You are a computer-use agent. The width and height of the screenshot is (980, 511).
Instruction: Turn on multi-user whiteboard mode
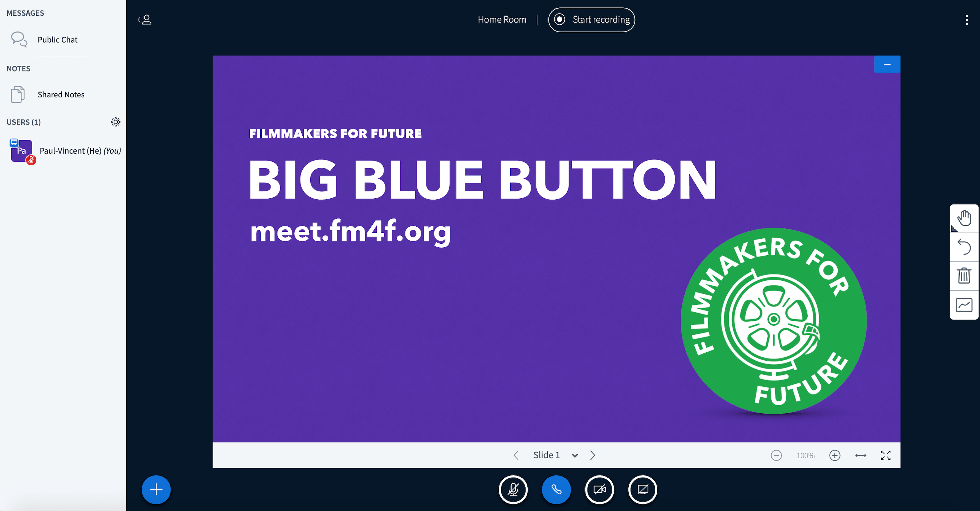[x=964, y=305]
